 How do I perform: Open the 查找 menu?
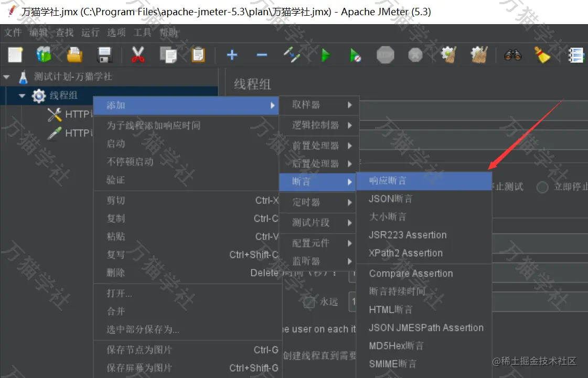65,33
